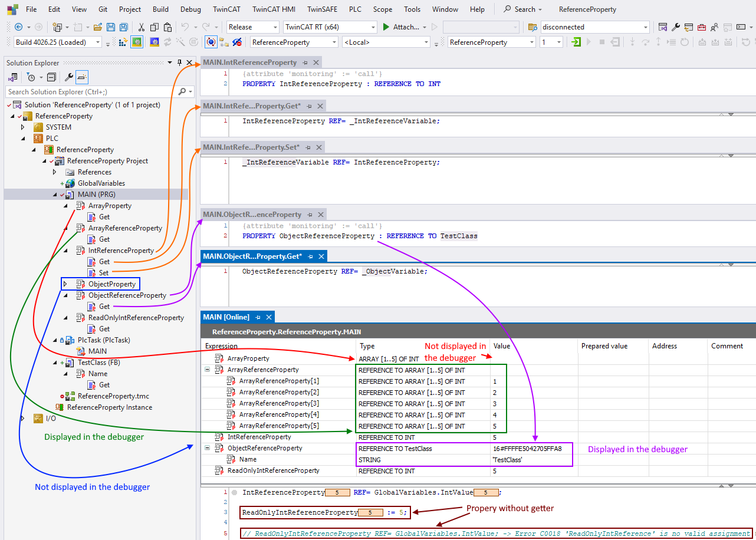
Task: Click the TwinCAT Reload Devices icon
Action: [167, 42]
